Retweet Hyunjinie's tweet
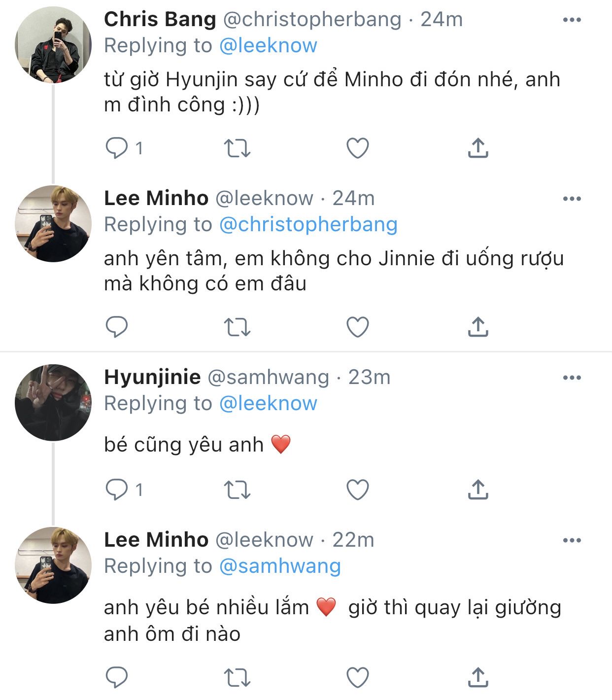 point(238,490)
